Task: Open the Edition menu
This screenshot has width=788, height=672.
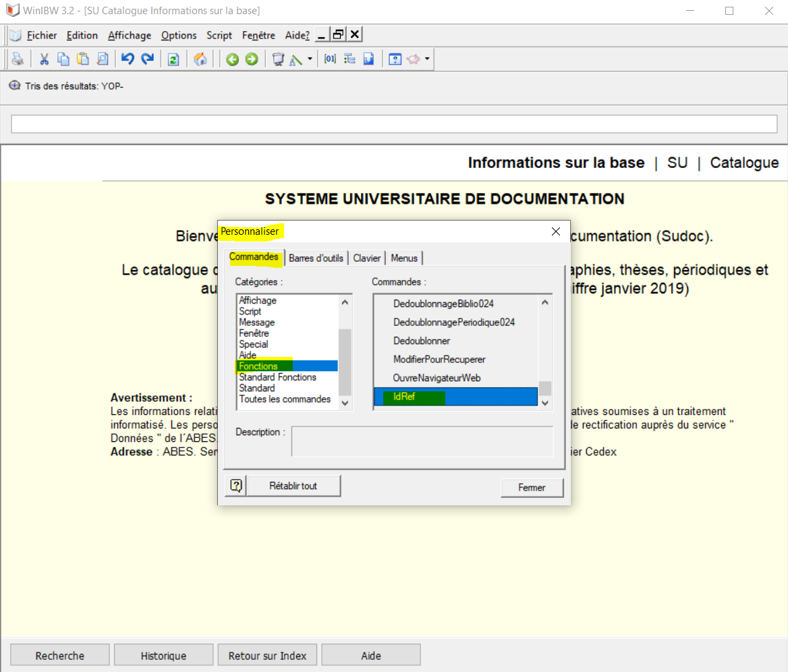Action: (x=82, y=35)
